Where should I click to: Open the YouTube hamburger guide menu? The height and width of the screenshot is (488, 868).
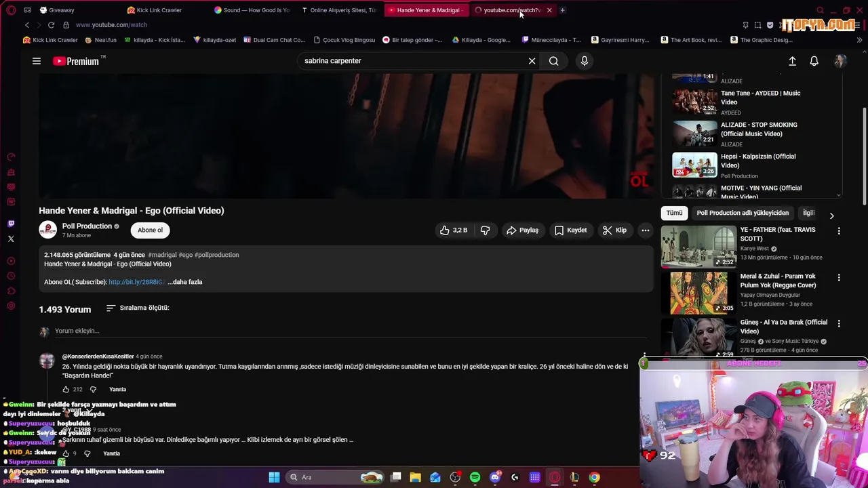point(37,61)
